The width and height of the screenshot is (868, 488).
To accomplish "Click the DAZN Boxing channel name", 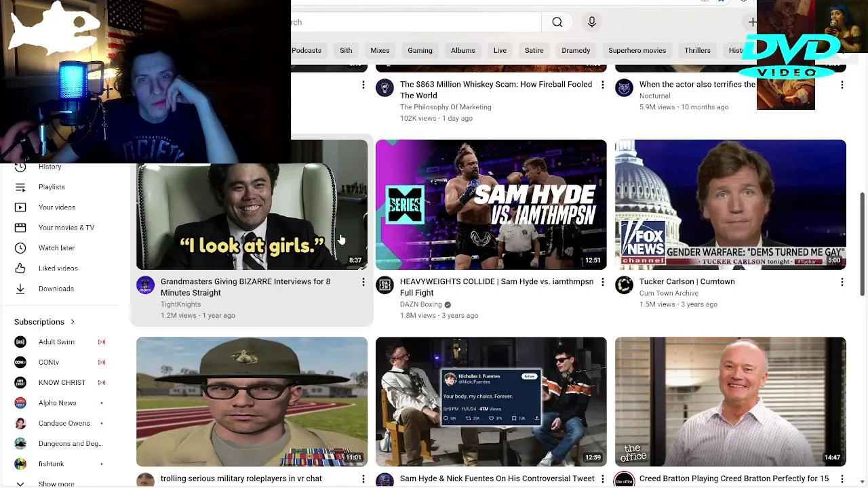I will (420, 304).
